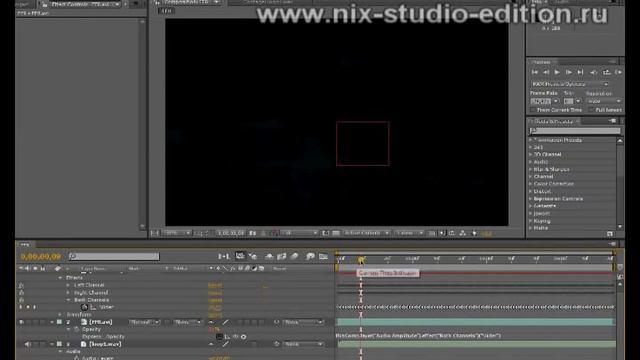Click the expression pick whip icon
Image resolution: width=640 pixels, height=360 pixels.
tap(236, 337)
